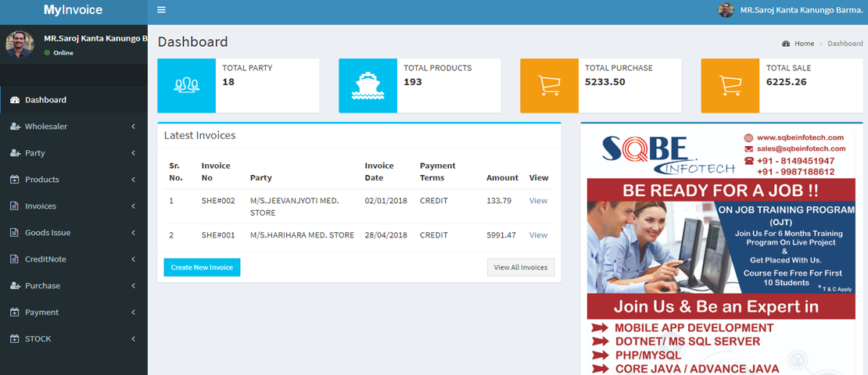Expand the STOCK menu chevron
The width and height of the screenshot is (868, 375).
click(134, 339)
